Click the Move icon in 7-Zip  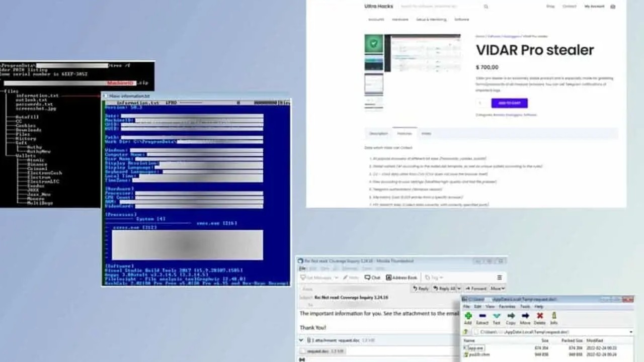(525, 315)
